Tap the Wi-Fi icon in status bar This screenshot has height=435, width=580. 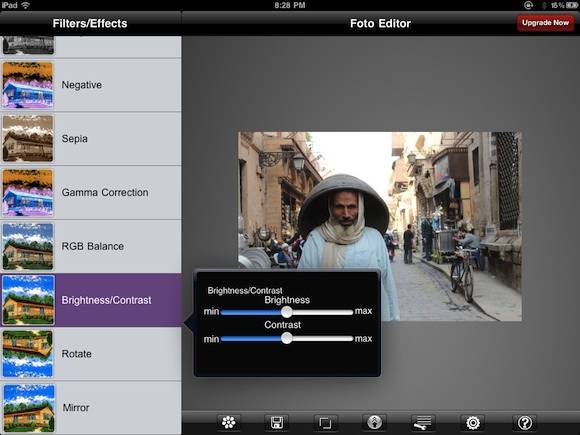pyautogui.click(x=25, y=5)
